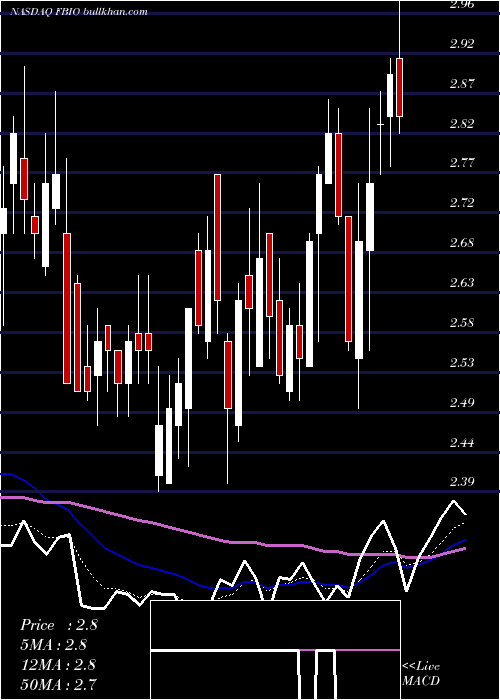Click the 2.53 price axis label
The height and width of the screenshot is (700, 500).
click(x=461, y=362)
